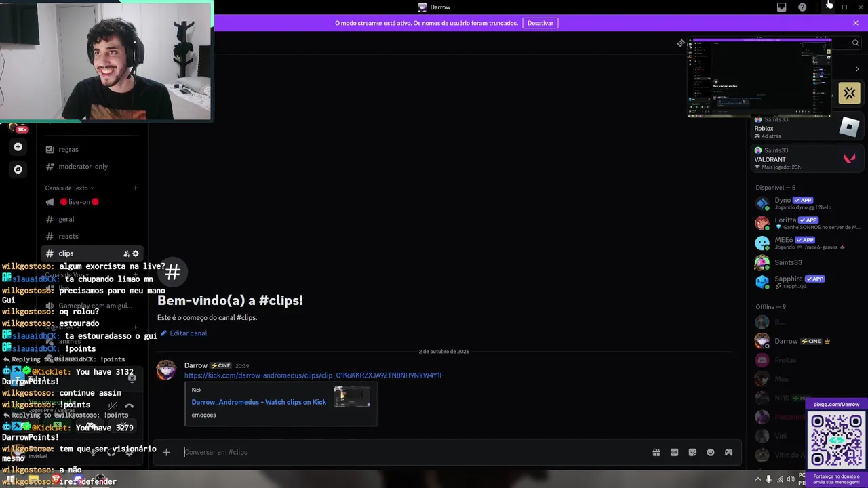Screen dimensions: 868x488
Task: Open Darrow in the offline members
Action: point(807,341)
